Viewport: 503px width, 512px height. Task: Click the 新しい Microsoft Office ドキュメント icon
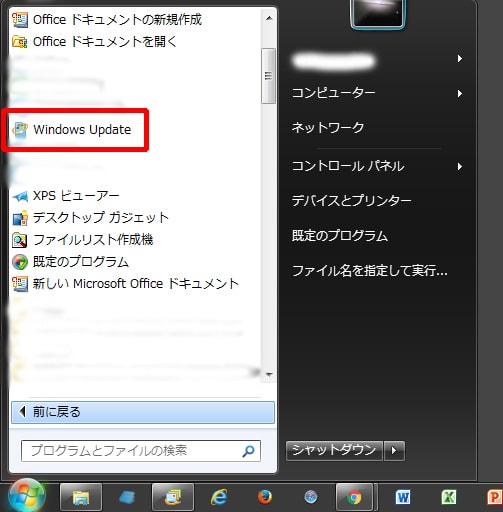(20, 284)
